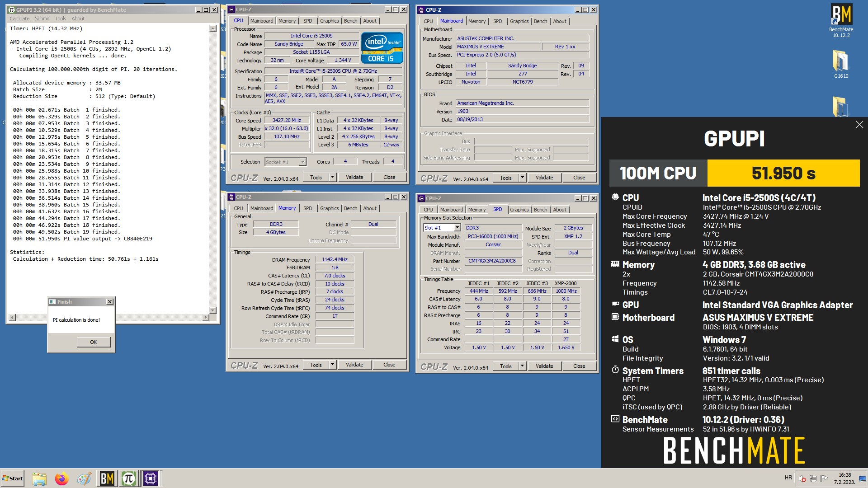This screenshot has height=488, width=868.
Task: Click the GPUPI horizontal scrollbar left arrow
Action: [12, 318]
